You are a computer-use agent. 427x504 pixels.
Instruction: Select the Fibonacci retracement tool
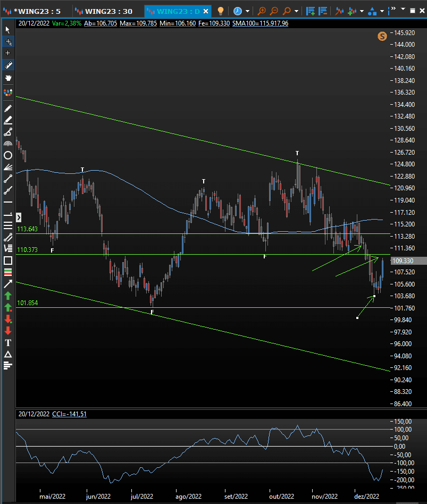[8, 248]
